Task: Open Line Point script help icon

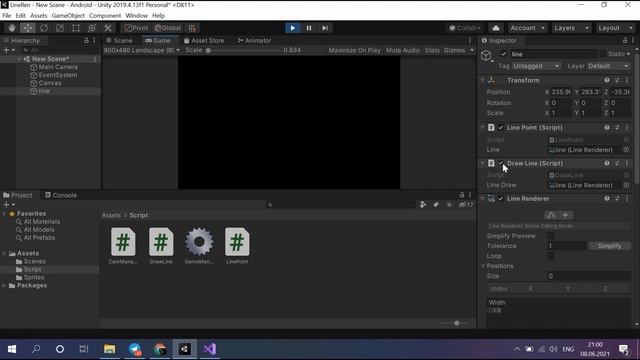Action: tap(607, 127)
